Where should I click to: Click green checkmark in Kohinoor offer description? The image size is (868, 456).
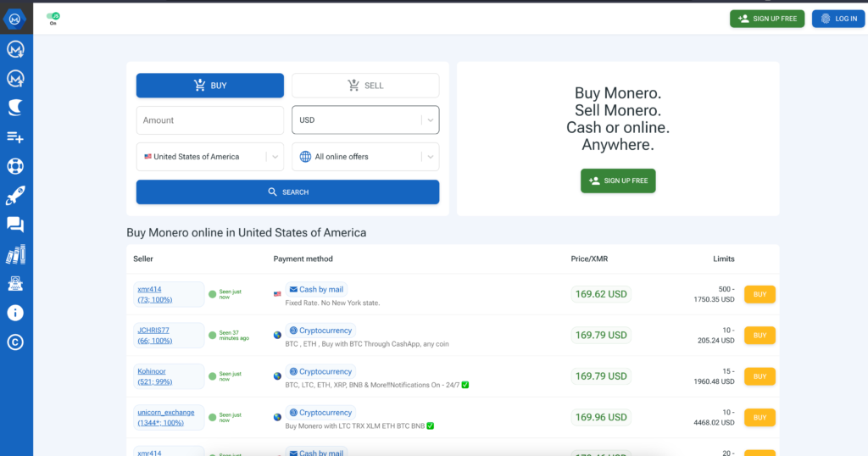465,385
